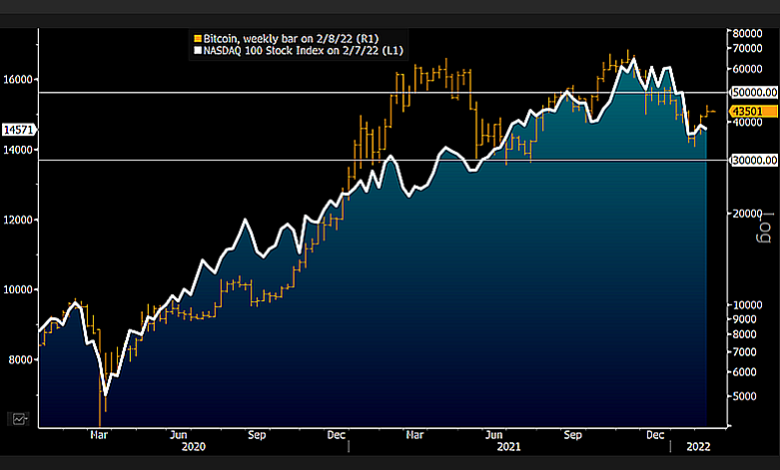
Task: Open the chart type icon at bottom-left
Action: click(x=20, y=418)
